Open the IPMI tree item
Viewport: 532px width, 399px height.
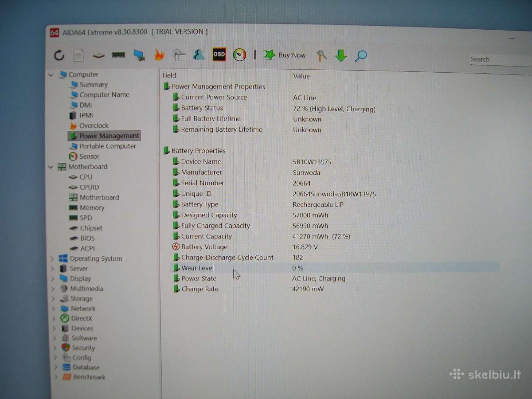(x=82, y=115)
